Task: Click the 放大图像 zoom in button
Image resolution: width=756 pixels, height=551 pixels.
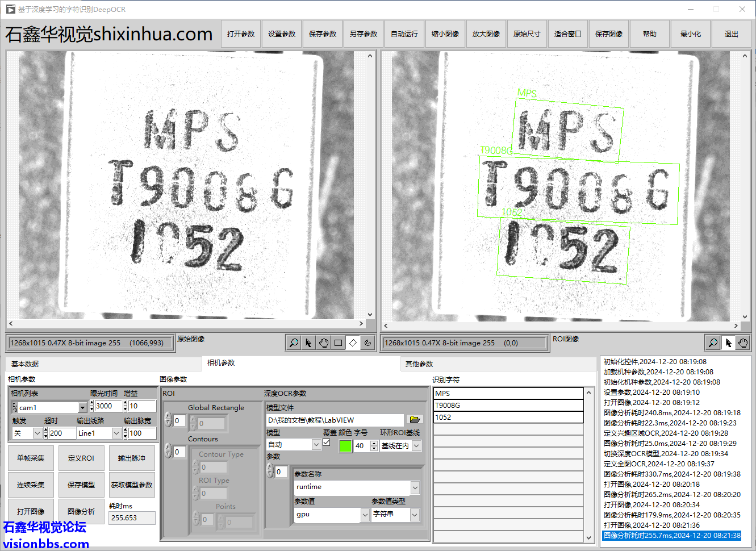Action: (x=486, y=34)
